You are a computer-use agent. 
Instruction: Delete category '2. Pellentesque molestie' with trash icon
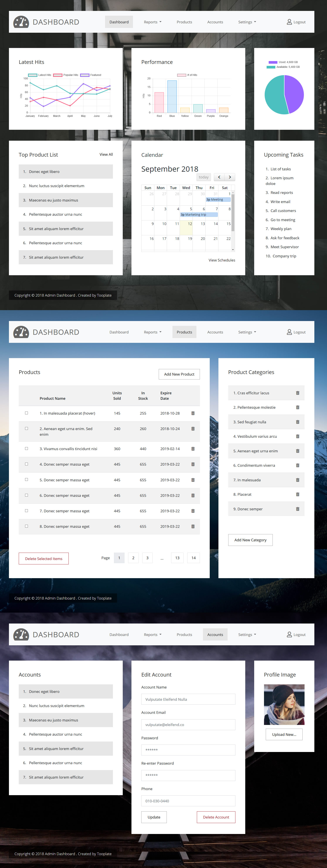[298, 407]
